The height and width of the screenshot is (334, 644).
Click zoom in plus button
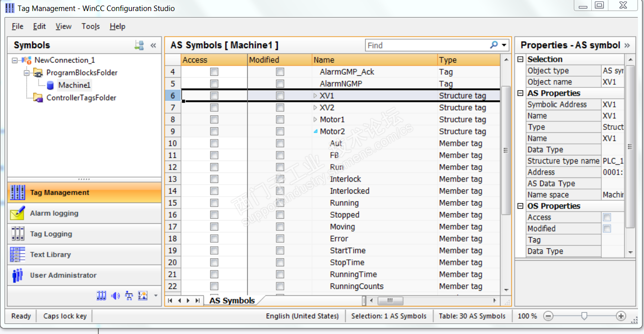621,316
